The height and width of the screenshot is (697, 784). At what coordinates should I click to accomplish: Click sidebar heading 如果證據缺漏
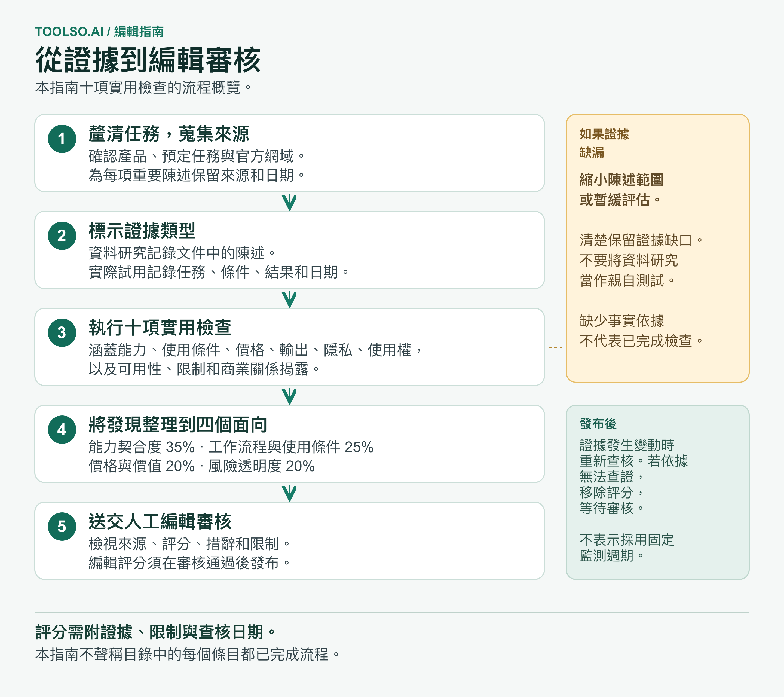tap(604, 143)
